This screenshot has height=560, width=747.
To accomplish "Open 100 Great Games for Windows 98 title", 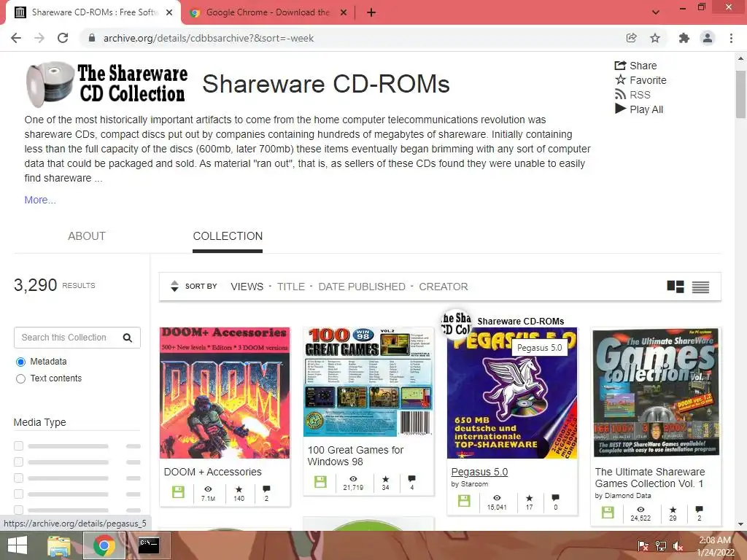I will tap(355, 456).
